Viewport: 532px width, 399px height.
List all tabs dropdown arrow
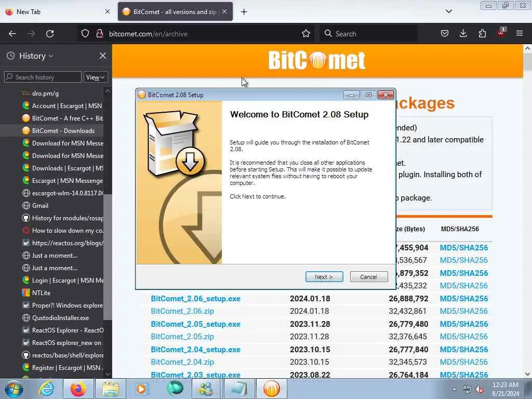pyautogui.click(x=448, y=11)
